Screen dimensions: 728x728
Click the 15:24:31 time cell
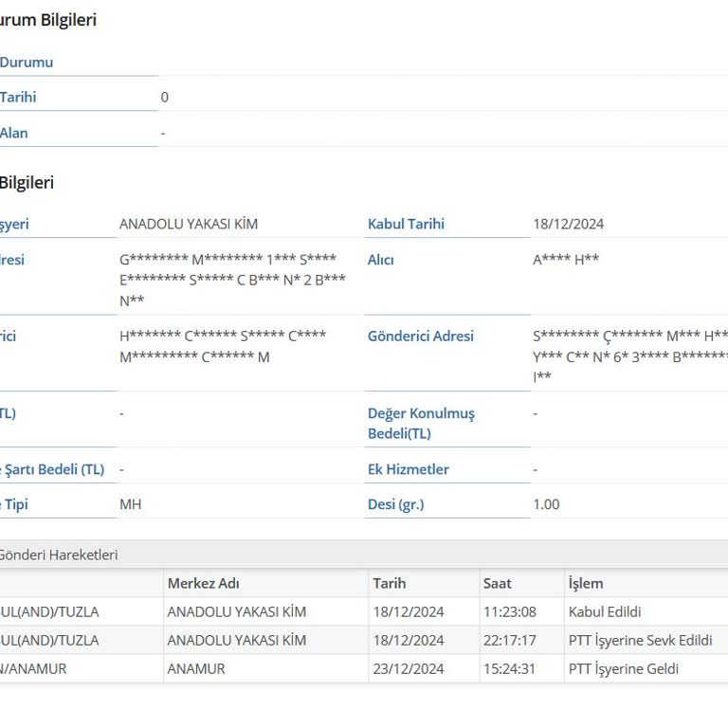(509, 668)
